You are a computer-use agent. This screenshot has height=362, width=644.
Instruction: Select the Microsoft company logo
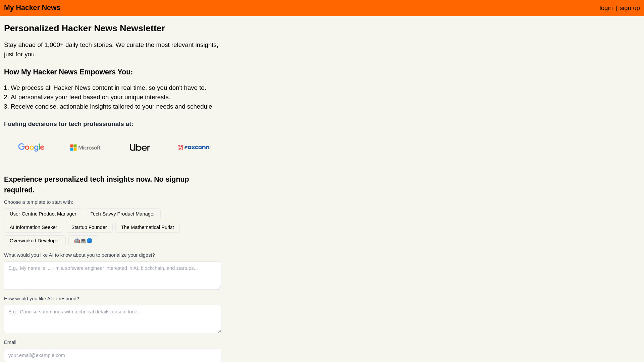click(x=85, y=147)
